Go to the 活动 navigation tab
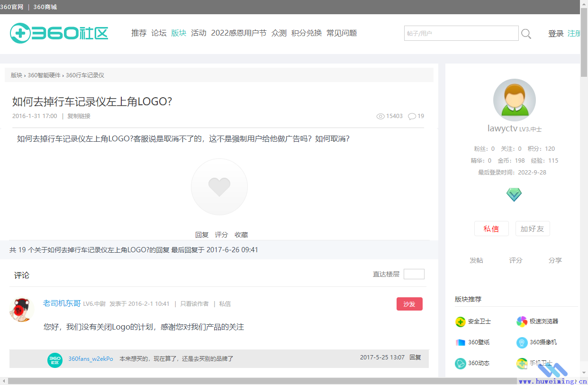 tap(199, 33)
